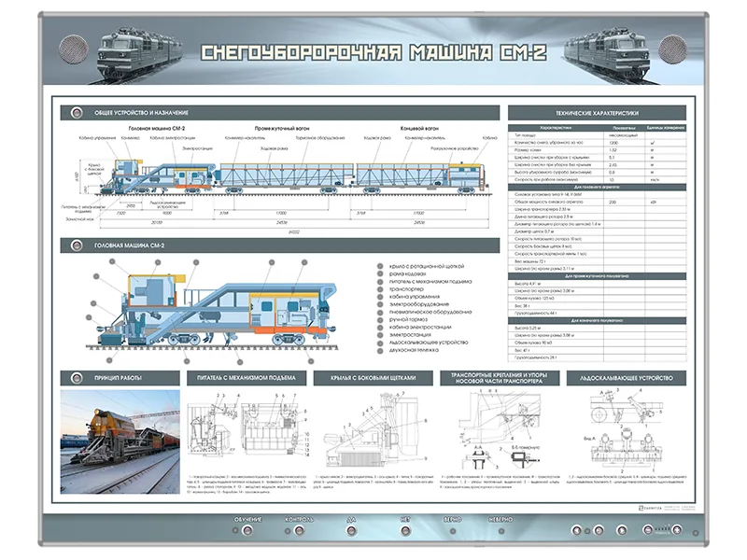The image size is (747, 560).
Task: Click Промежуточный вагон diagram label
Action: point(282,128)
